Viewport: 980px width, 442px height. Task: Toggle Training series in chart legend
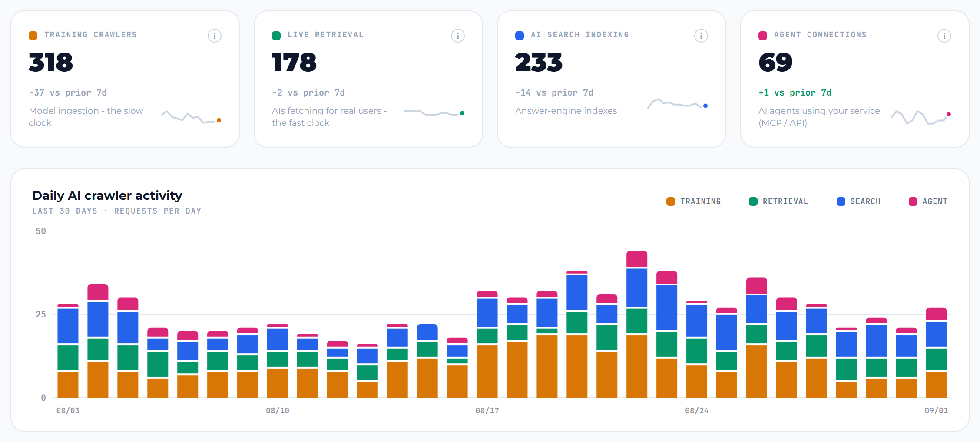pos(694,201)
